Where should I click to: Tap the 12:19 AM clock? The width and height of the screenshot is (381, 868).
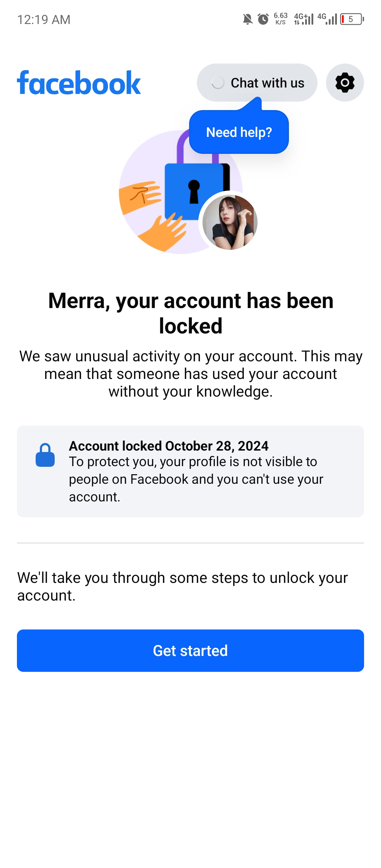tap(44, 20)
